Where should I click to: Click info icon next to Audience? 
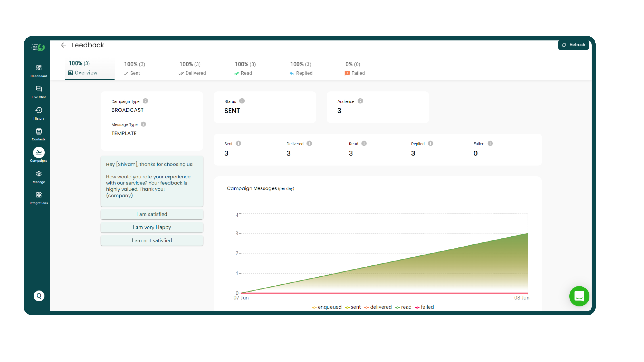pyautogui.click(x=360, y=101)
